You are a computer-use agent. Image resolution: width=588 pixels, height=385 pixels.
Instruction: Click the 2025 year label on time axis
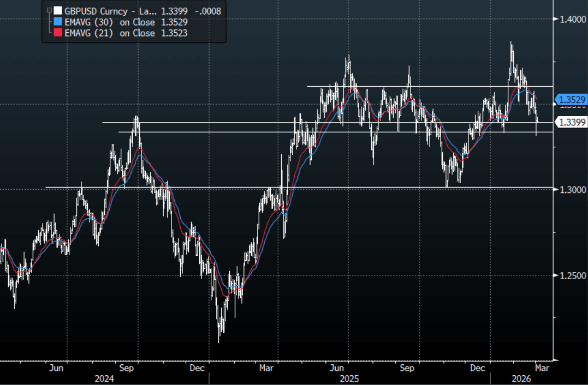[349, 378]
